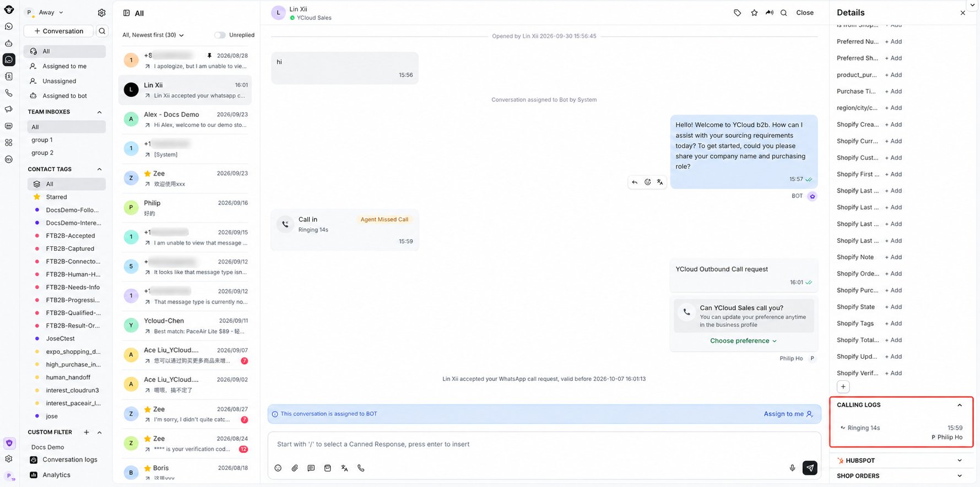The width and height of the screenshot is (980, 487).
Task: Click 'Assign to me' link
Action: click(788, 414)
